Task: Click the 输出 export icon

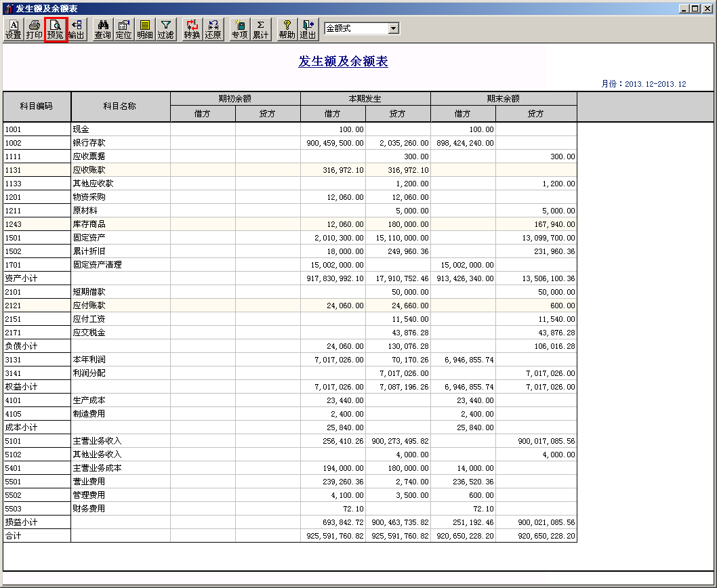Action: click(77, 30)
